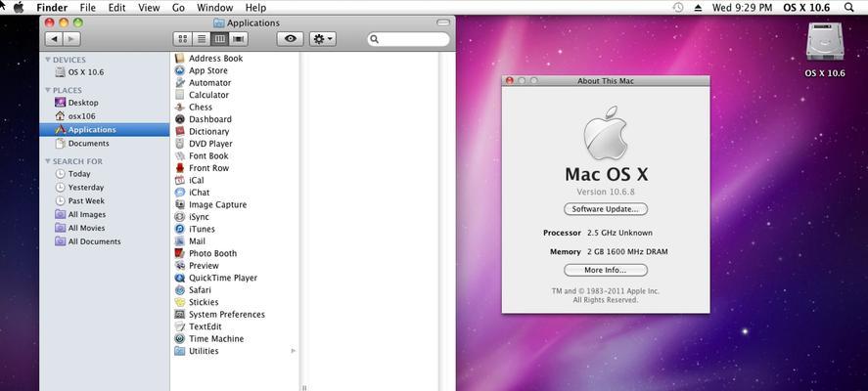Switch Finder to Cover Flow view
This screenshot has width=868, height=391.
click(x=239, y=39)
